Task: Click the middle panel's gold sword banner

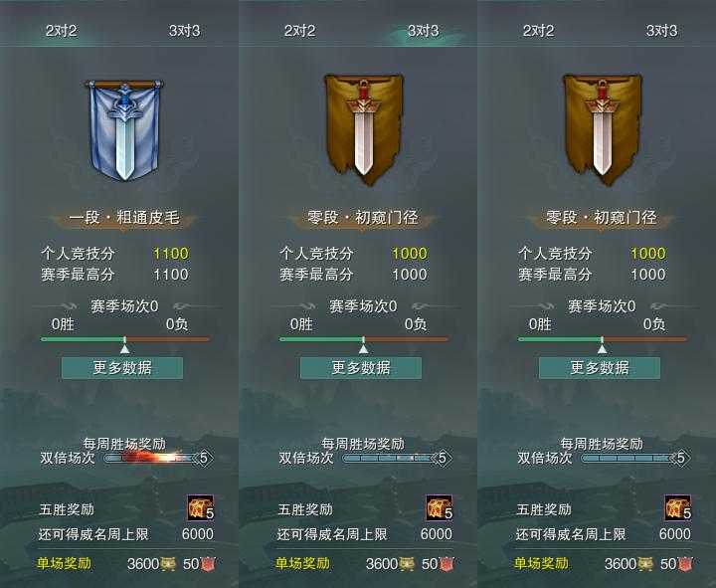Action: [x=364, y=129]
